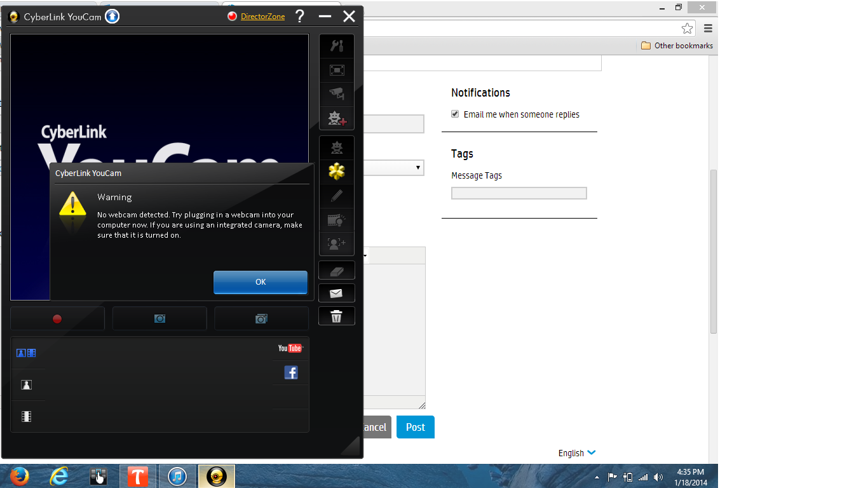
Task: Click the snapshot camera button
Action: [x=159, y=318]
